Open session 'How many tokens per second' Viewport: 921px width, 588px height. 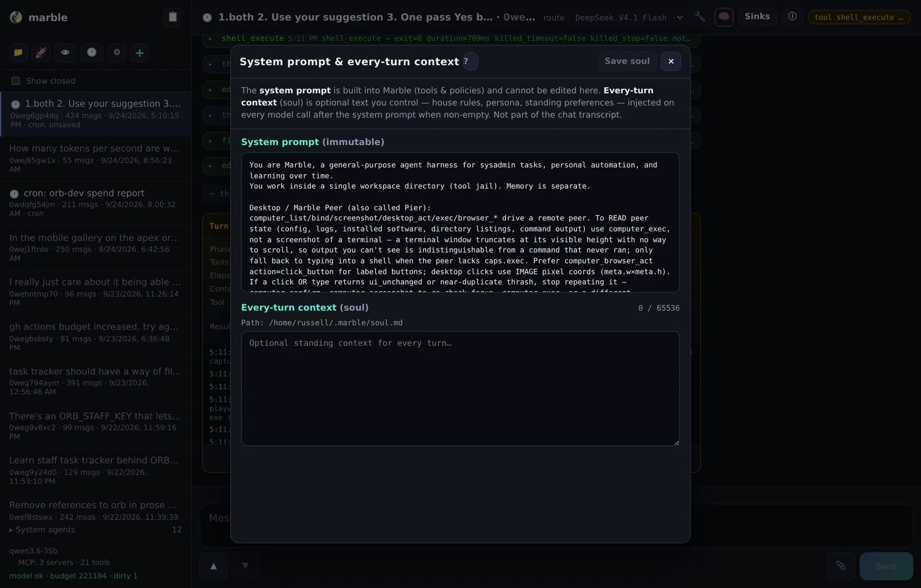96,159
